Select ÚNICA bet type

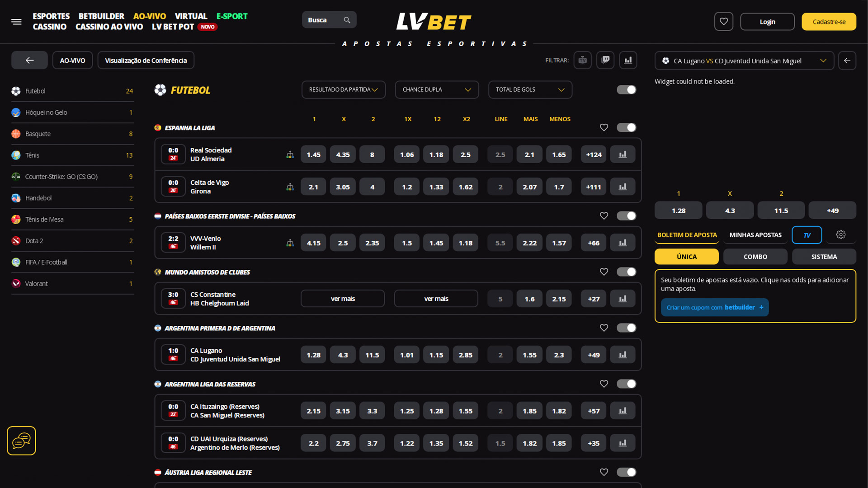[x=686, y=257]
